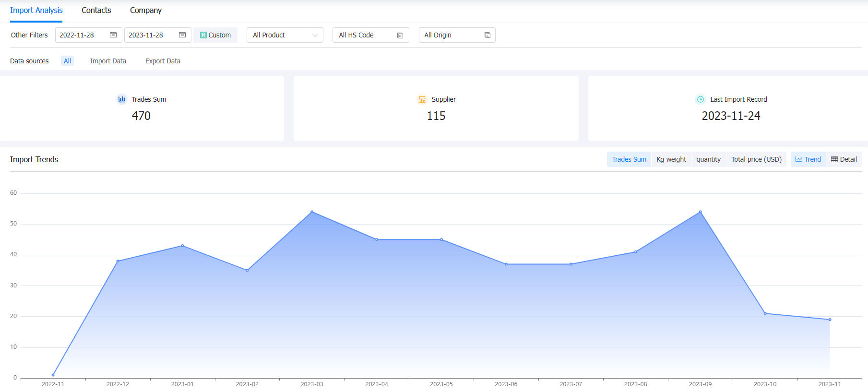The height and width of the screenshot is (392, 868).
Task: Click the All Origin picker icon
Action: tap(488, 35)
